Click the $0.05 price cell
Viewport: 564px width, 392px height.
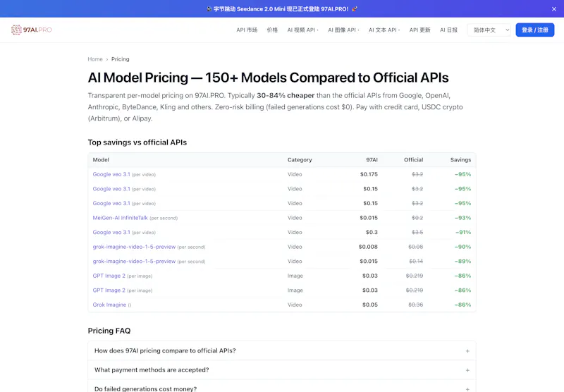[x=369, y=305]
